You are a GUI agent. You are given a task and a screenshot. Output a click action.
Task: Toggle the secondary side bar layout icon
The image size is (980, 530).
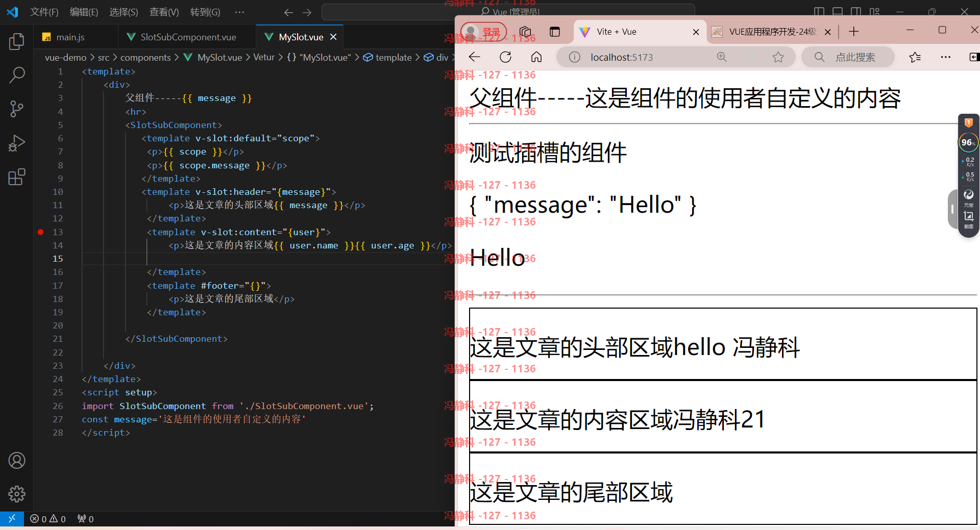coord(856,12)
